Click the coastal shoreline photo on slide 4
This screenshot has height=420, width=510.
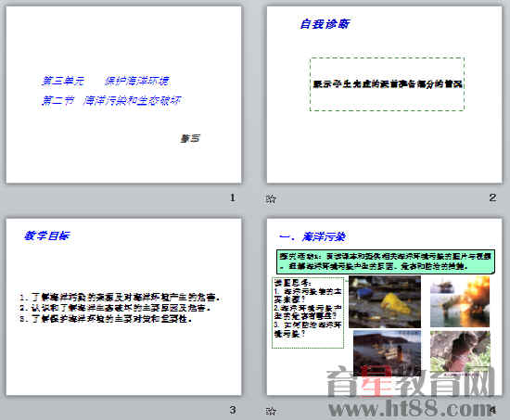click(x=387, y=353)
